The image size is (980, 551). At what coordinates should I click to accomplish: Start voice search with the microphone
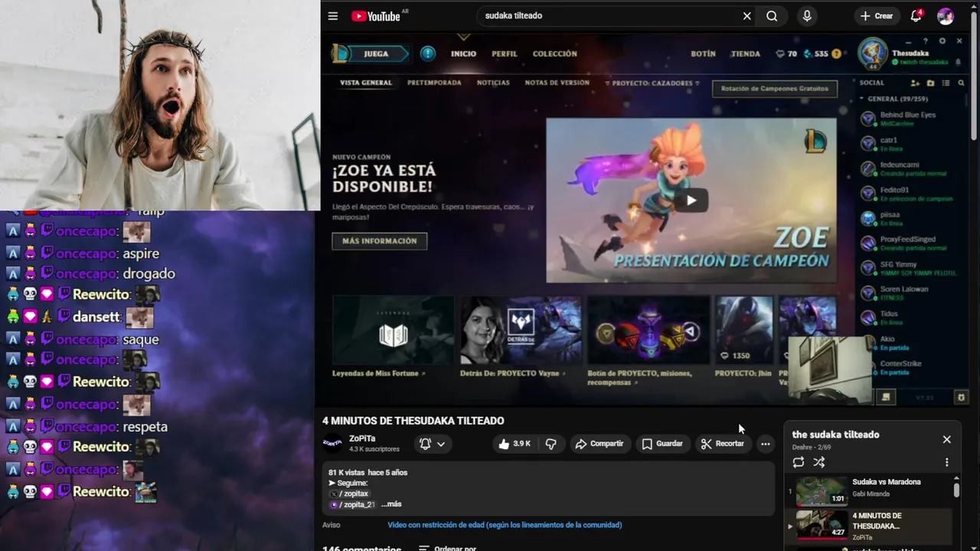coord(807,16)
